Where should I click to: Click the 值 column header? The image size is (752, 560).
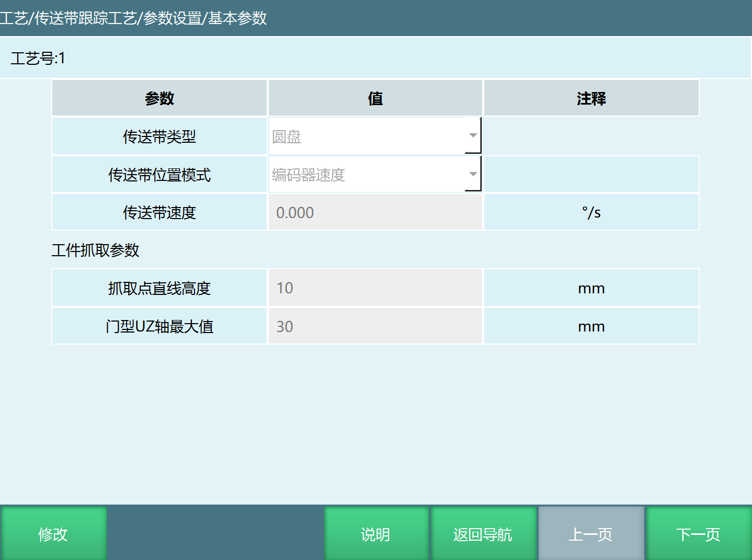pos(374,98)
